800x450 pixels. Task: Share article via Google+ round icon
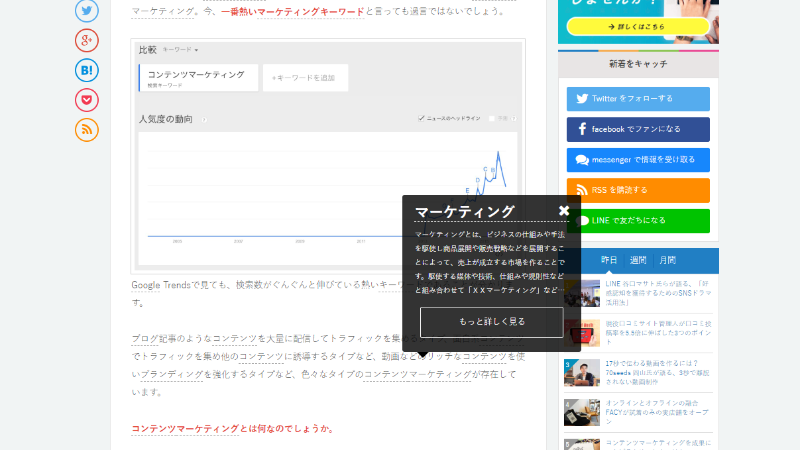click(x=87, y=40)
